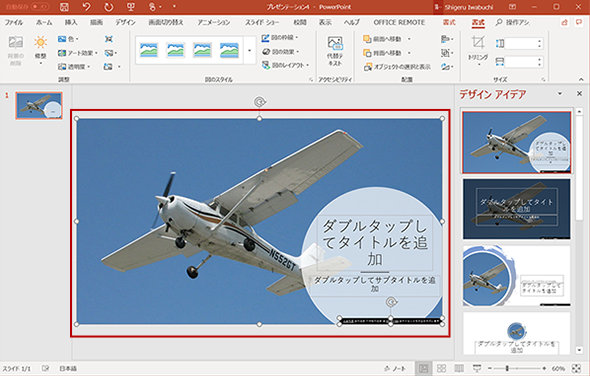Open the 色 color dropdown
This screenshot has width=590, height=376.
(68, 39)
